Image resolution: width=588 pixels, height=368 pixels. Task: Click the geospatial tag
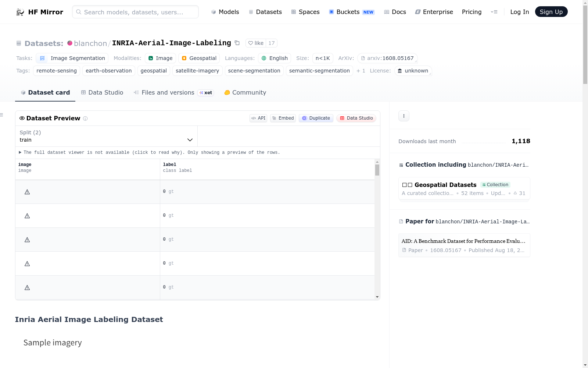point(154,71)
